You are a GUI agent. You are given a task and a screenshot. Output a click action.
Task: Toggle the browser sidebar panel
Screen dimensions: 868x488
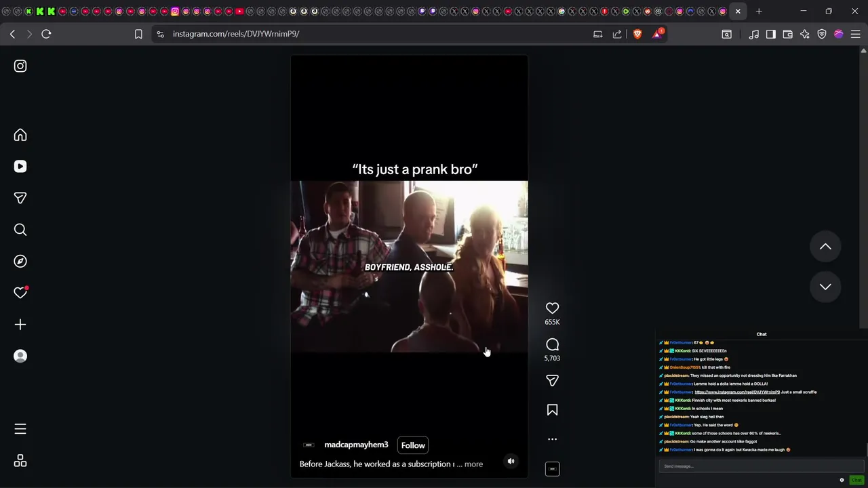pyautogui.click(x=771, y=34)
